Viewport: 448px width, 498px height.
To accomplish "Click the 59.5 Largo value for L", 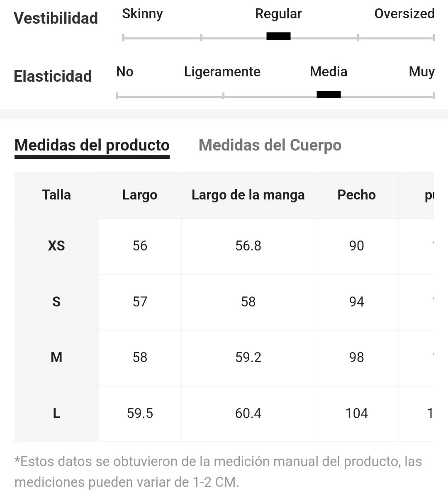I will pyautogui.click(x=140, y=413).
